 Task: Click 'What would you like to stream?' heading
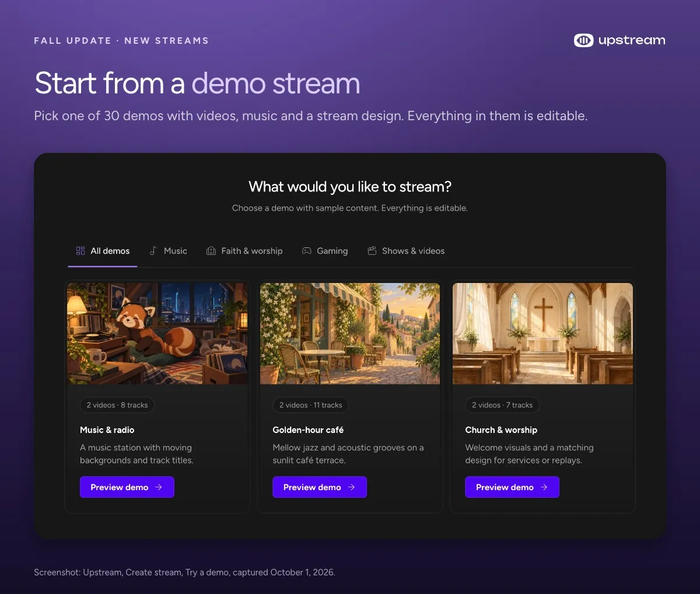pyautogui.click(x=350, y=187)
